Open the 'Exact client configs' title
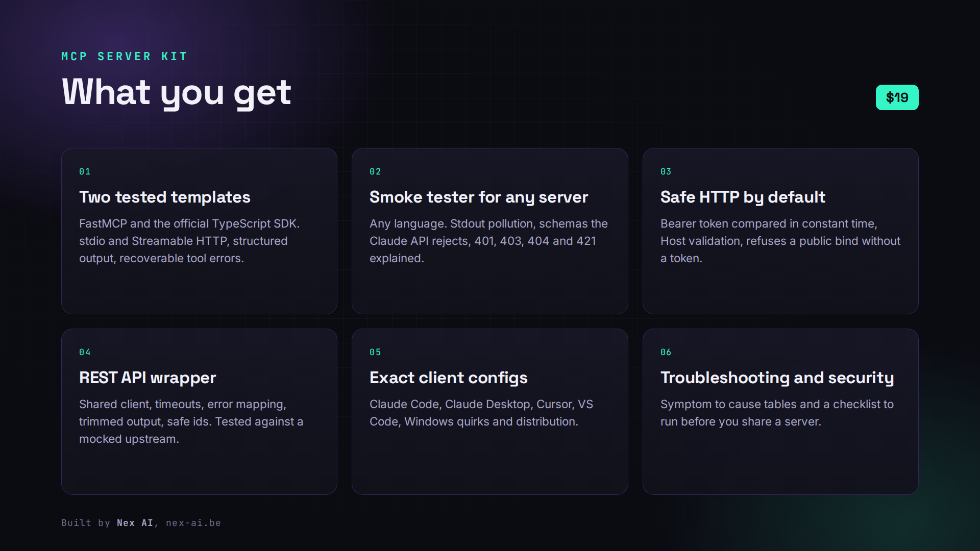The image size is (980, 551). coord(449,378)
